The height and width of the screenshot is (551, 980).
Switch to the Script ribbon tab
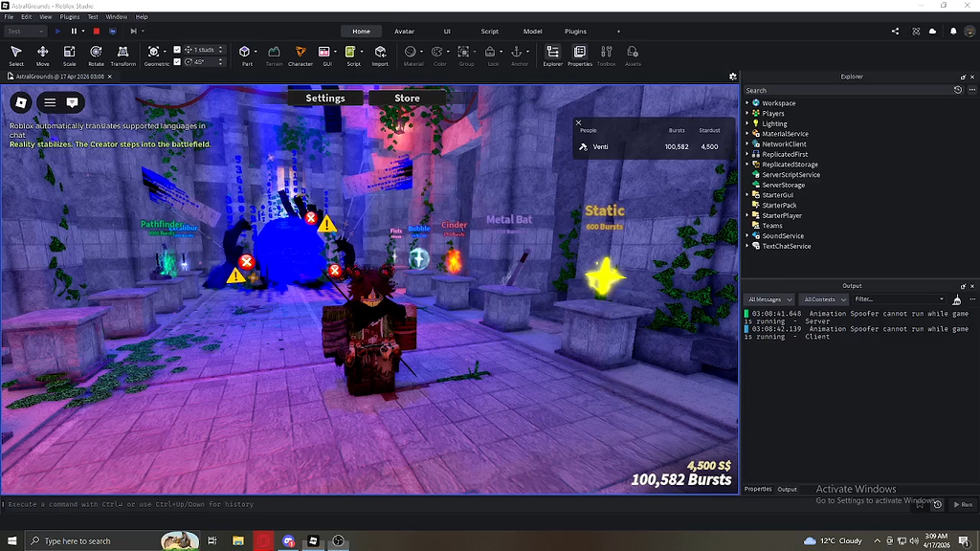tap(489, 32)
